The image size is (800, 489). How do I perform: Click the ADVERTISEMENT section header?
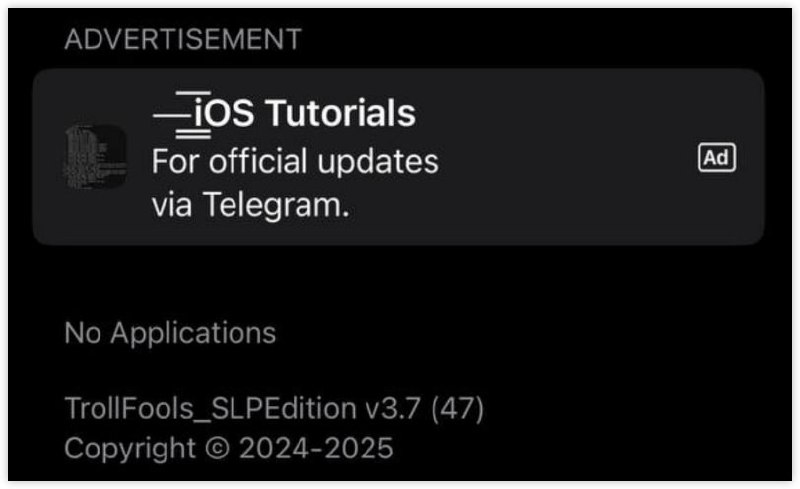pyautogui.click(x=183, y=39)
